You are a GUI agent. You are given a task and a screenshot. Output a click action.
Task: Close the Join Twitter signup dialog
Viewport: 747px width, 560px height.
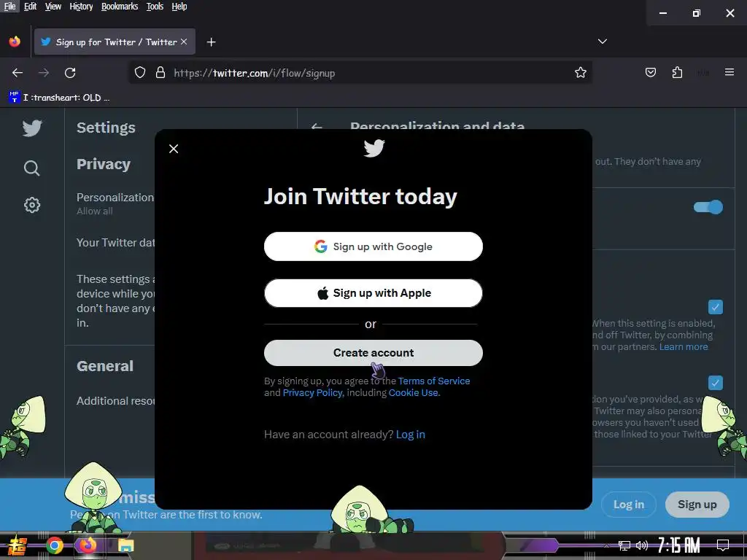(x=174, y=149)
